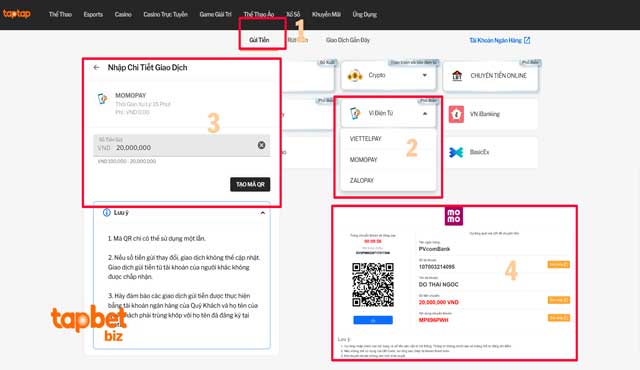
Task: Click the bank name PVcomBank
Action: pos(434,249)
